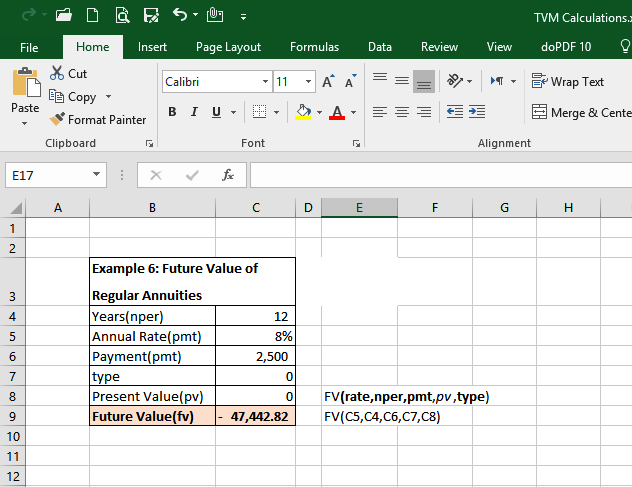Decrease font size with small A
Screen dimensions: 632x487
pyautogui.click(x=350, y=81)
